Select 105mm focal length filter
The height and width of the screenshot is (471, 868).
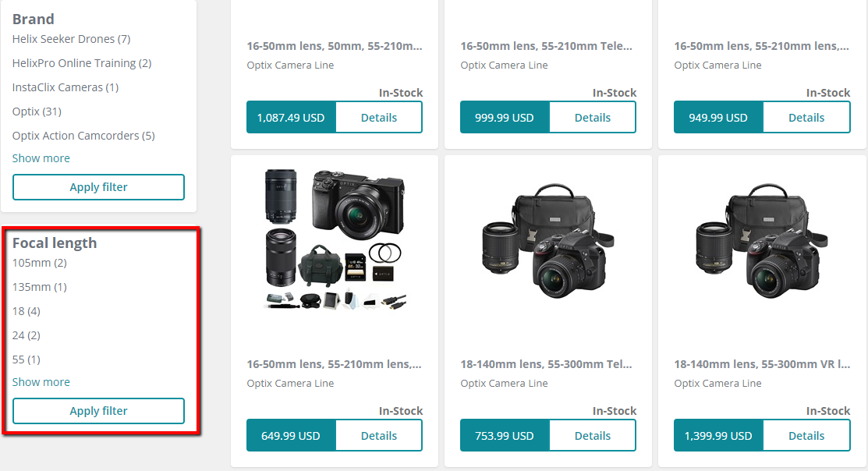click(39, 263)
